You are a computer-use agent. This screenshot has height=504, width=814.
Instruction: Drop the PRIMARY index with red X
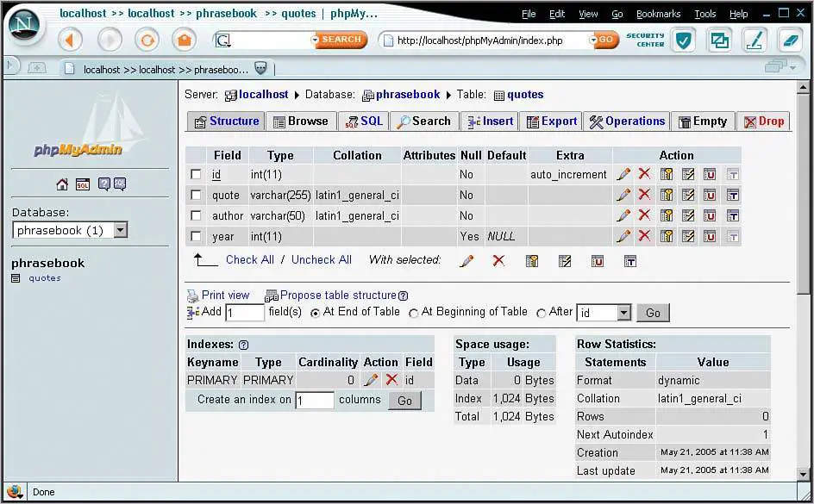(x=392, y=380)
